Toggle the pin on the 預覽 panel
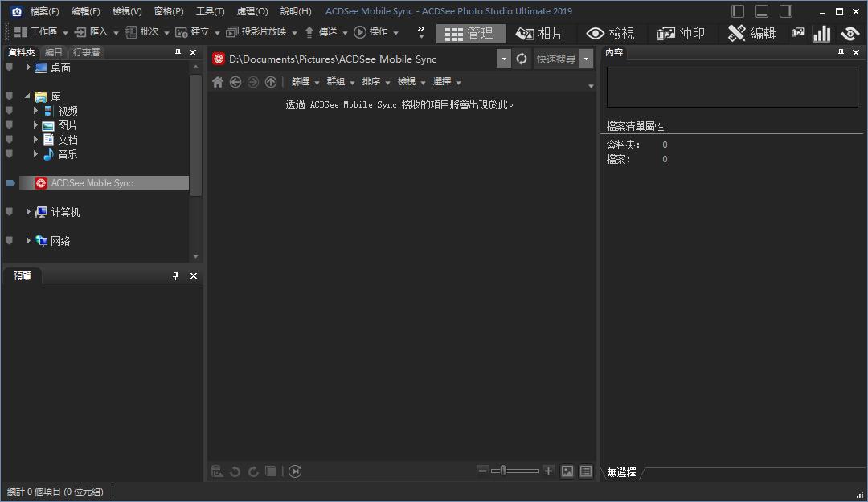Viewport: 868px width, 502px height. [176, 275]
